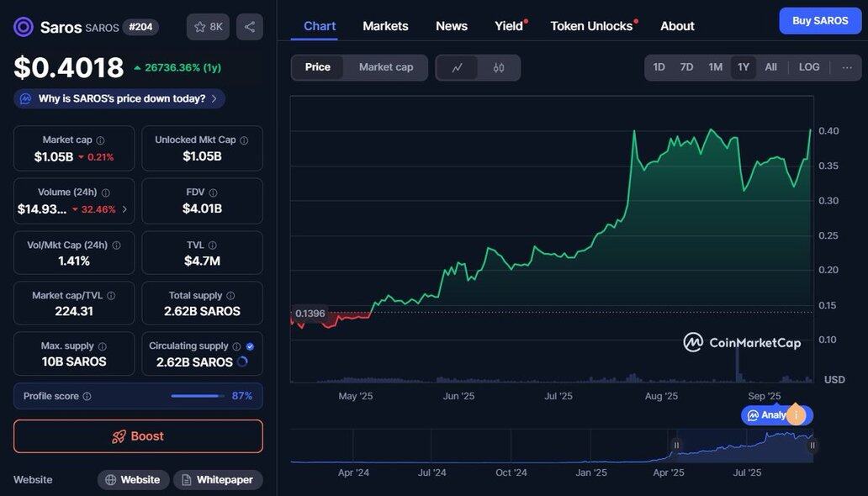Screen dimensions: 868x496
Task: Open the Token Unlocks tab
Action: coord(591,26)
